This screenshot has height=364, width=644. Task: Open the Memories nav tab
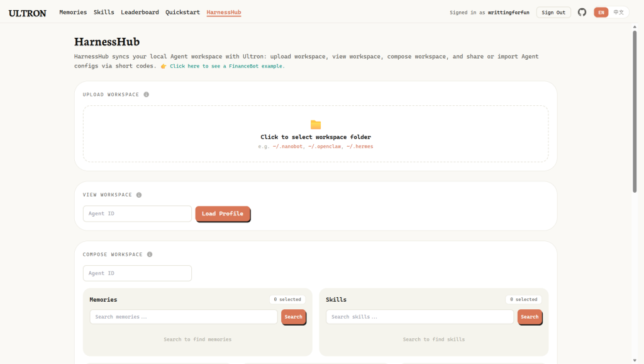[73, 13]
